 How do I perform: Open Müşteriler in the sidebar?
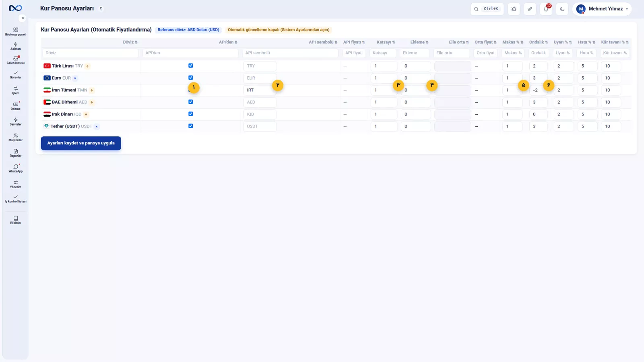coord(15,138)
